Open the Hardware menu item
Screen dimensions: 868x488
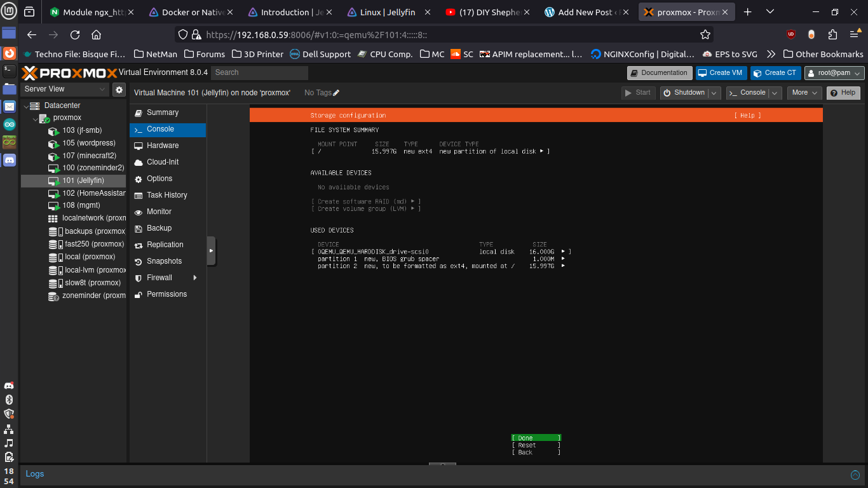162,146
